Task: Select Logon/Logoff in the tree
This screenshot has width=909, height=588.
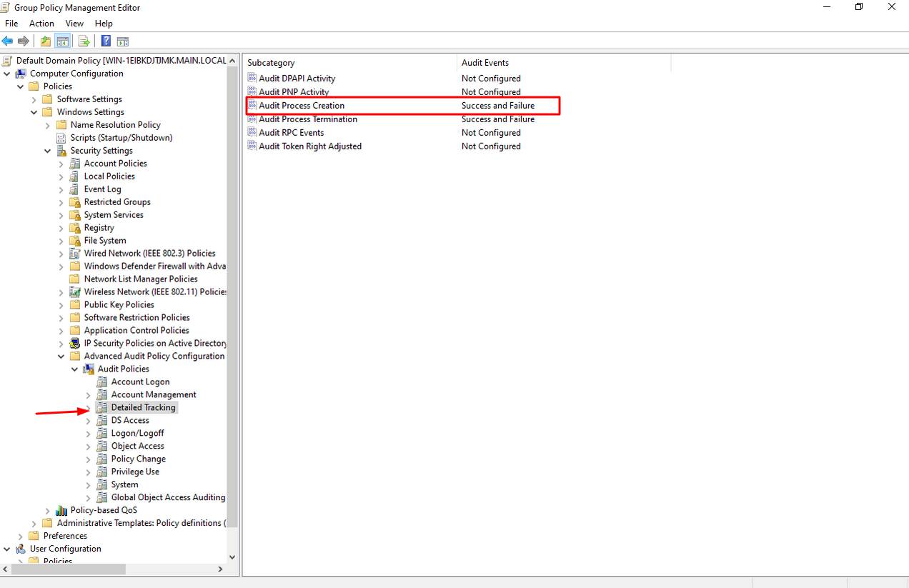Action: (x=137, y=434)
